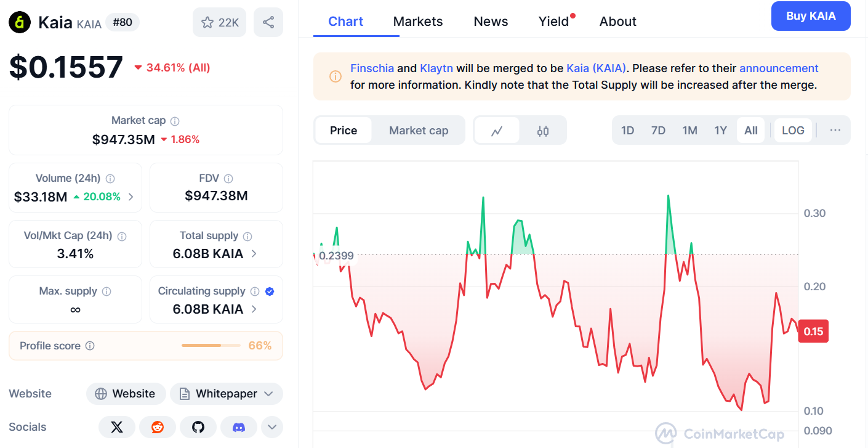Switch to the Markets tab

click(x=418, y=22)
